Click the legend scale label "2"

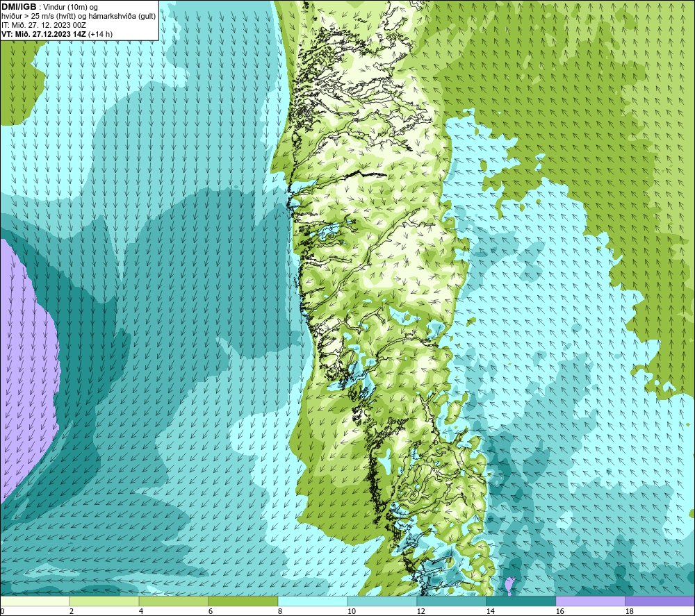pos(72,611)
